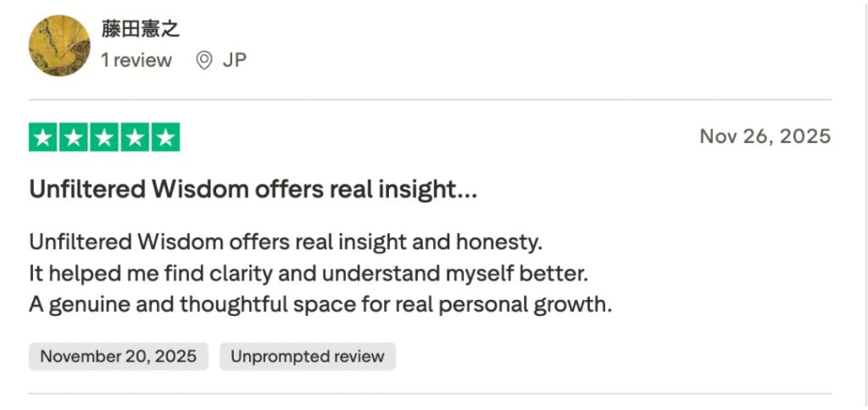Click the November 20, 2025 experience date badge

pos(119,357)
